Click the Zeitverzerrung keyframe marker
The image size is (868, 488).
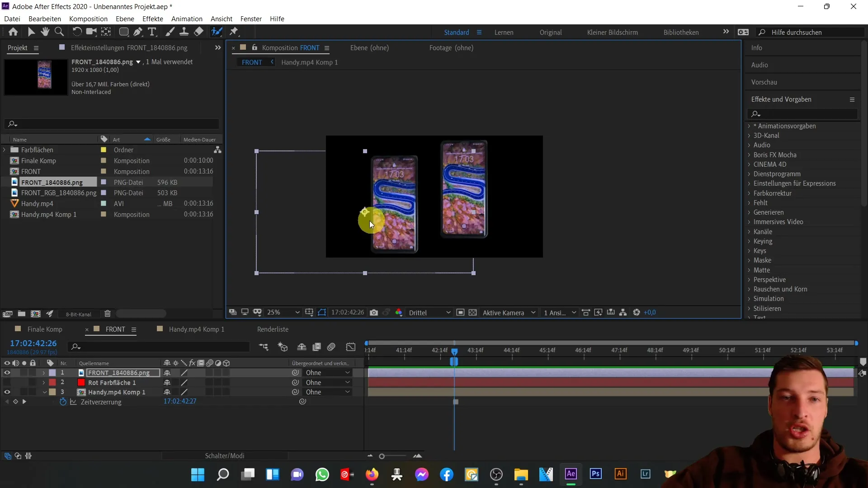click(455, 402)
